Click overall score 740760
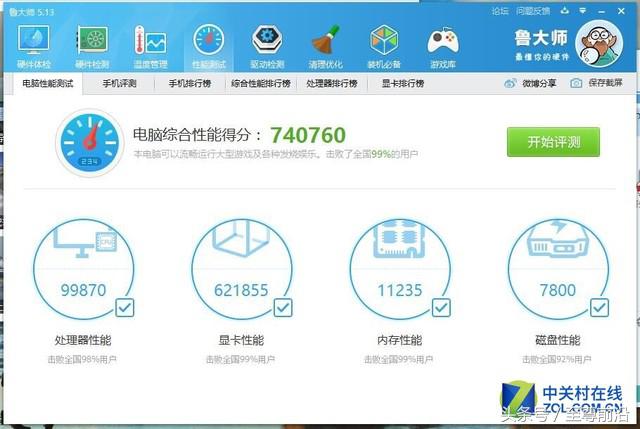640x429 pixels. click(308, 135)
